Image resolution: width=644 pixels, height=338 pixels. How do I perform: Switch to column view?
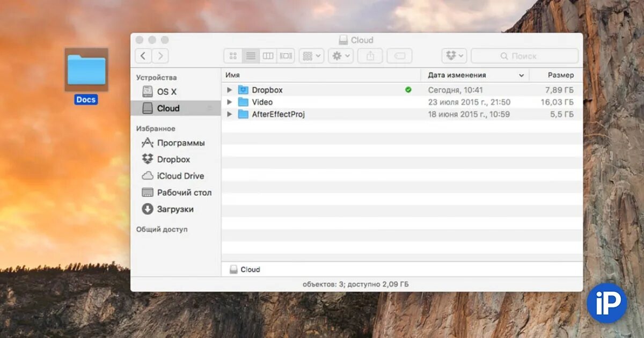point(268,56)
